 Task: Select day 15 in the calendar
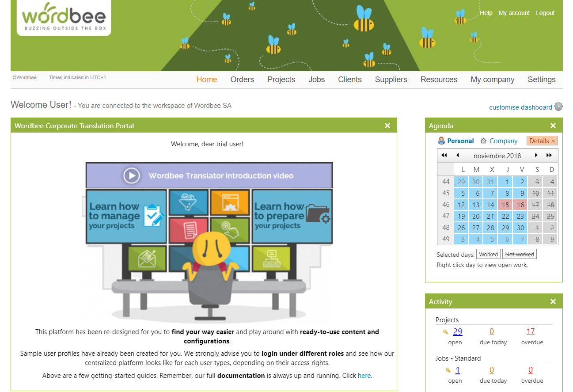(x=505, y=205)
